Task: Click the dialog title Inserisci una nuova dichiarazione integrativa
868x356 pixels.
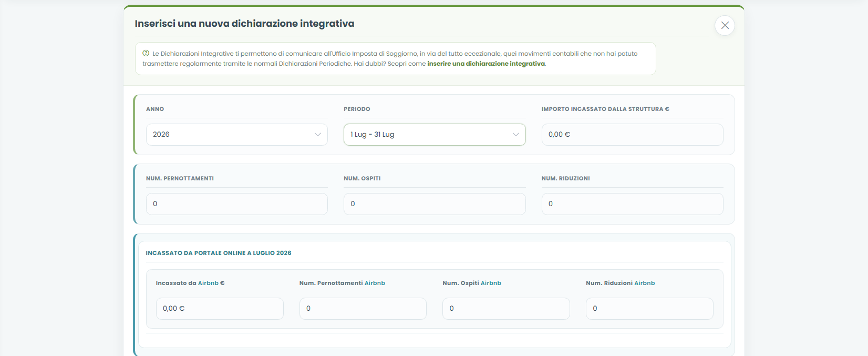Action: tap(244, 24)
